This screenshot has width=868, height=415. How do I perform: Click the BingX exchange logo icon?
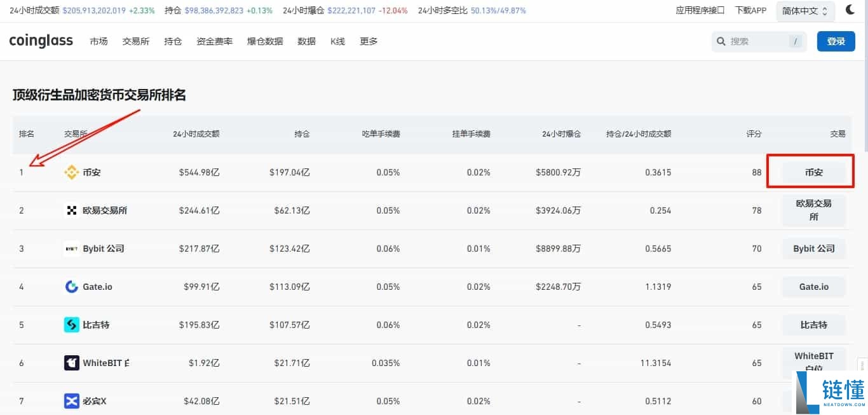71,400
